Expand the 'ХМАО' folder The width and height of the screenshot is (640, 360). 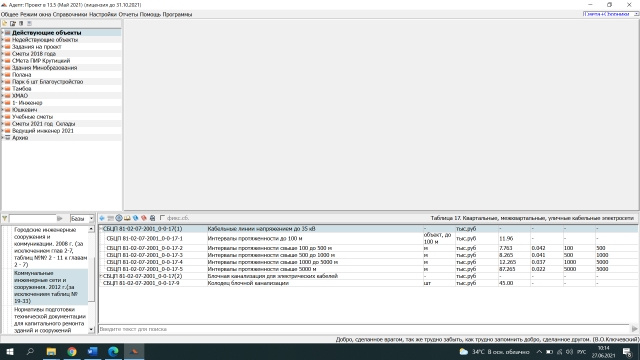pyautogui.click(x=2, y=96)
